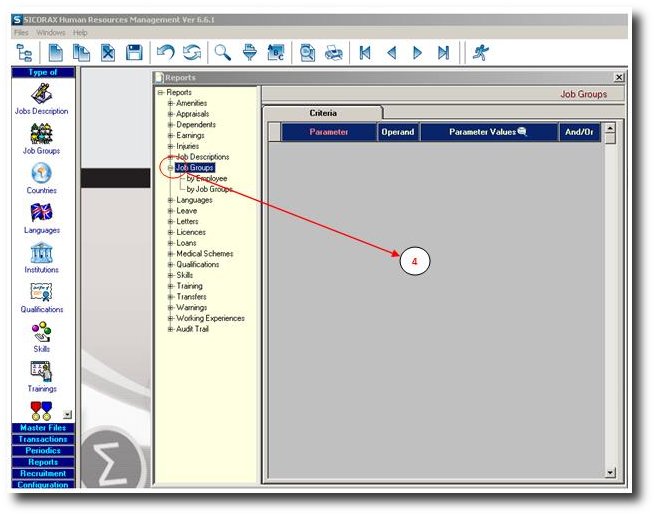Open Languages flag icon in sidebar

pos(41,216)
